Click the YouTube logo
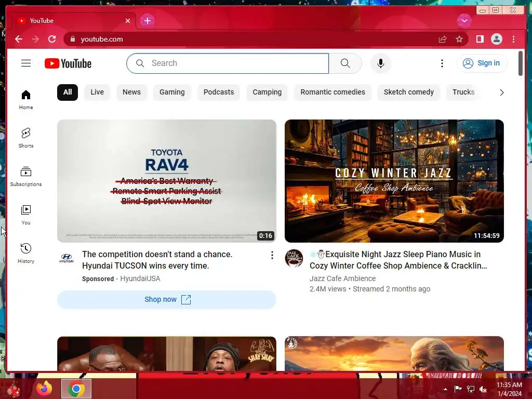Image resolution: width=532 pixels, height=399 pixels. (68, 63)
